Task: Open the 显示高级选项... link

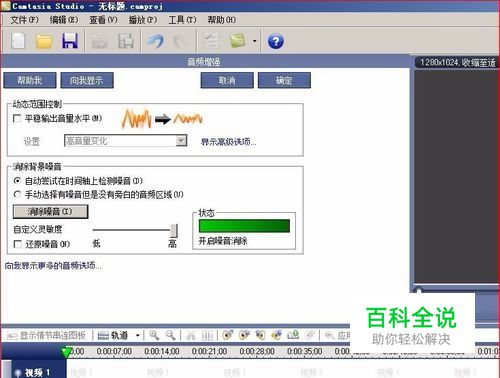Action: (228, 142)
